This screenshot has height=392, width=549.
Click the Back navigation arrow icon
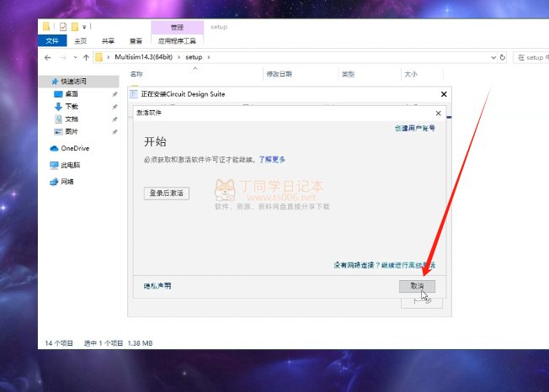pyautogui.click(x=47, y=57)
